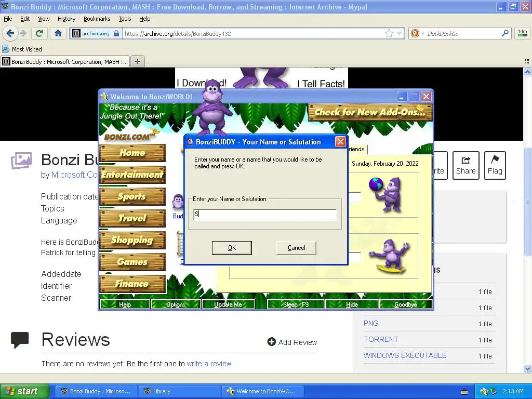
Task: Open the Sports section in BonziWORLD
Action: [x=132, y=196]
